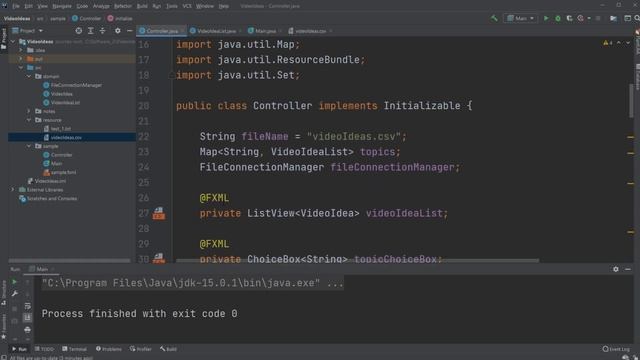Image resolution: width=640 pixels, height=360 pixels.
Task: Open Run panel settings gear
Action: coord(616,269)
